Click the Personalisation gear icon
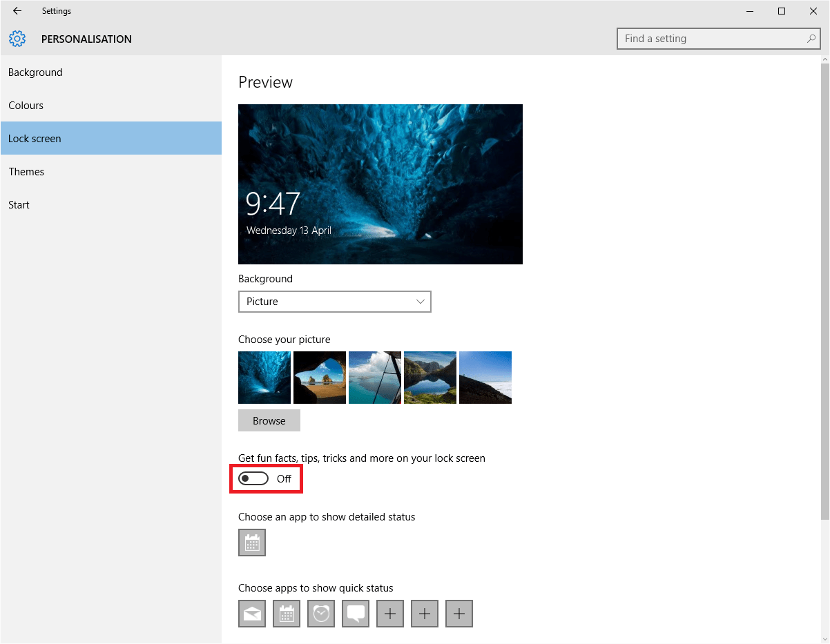The height and width of the screenshot is (644, 830). click(17, 39)
